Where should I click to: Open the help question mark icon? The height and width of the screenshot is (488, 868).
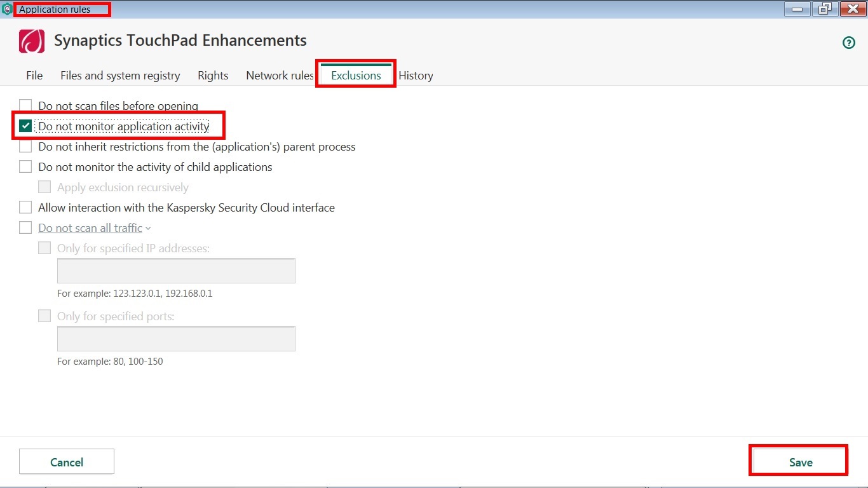tap(848, 43)
